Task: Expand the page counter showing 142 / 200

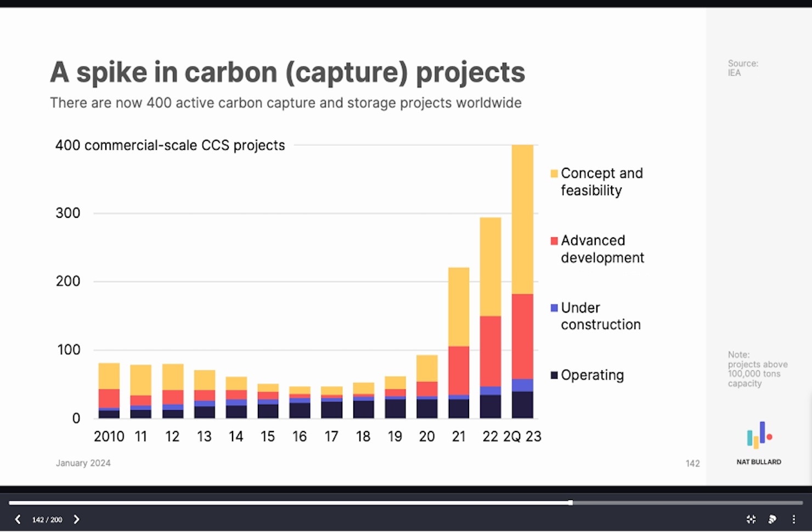Action: (47, 519)
